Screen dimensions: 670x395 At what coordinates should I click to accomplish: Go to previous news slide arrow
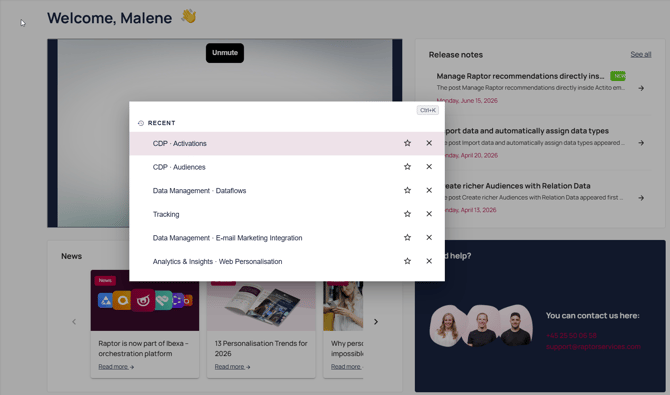[x=74, y=321]
